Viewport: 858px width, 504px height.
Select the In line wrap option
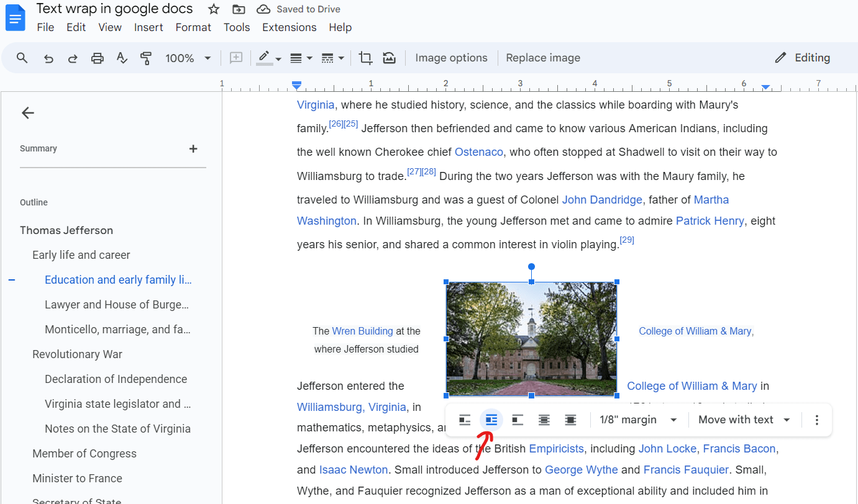(465, 420)
